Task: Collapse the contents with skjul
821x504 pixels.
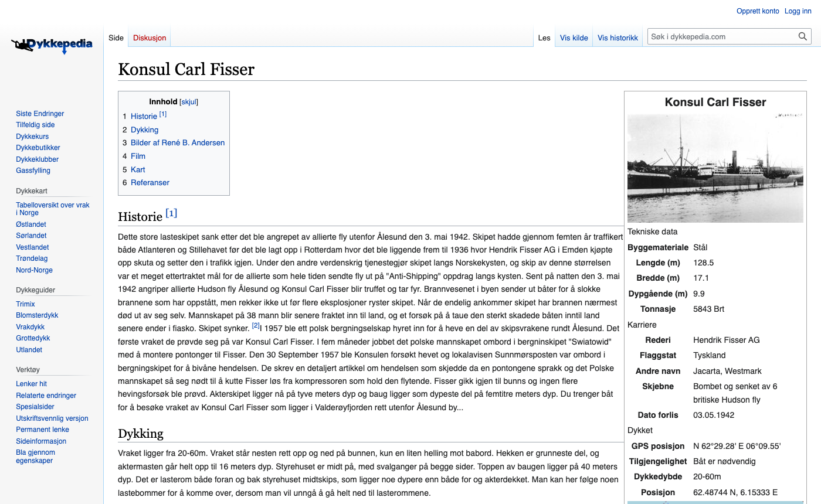Action: pos(189,102)
